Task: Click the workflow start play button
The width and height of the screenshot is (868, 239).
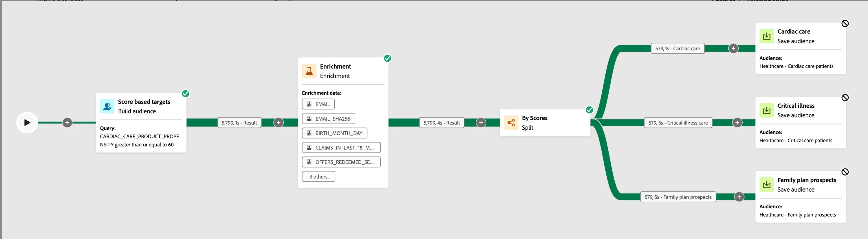Action: tap(27, 122)
